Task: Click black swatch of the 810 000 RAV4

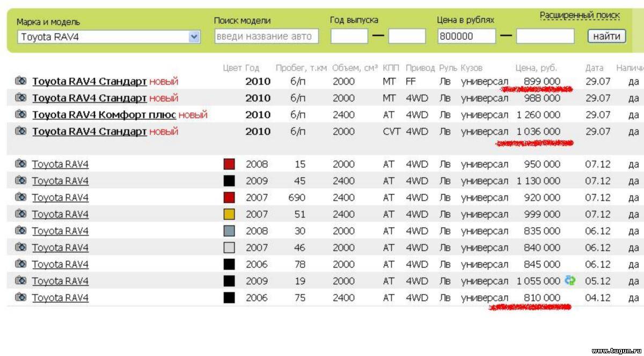Action: click(x=229, y=297)
